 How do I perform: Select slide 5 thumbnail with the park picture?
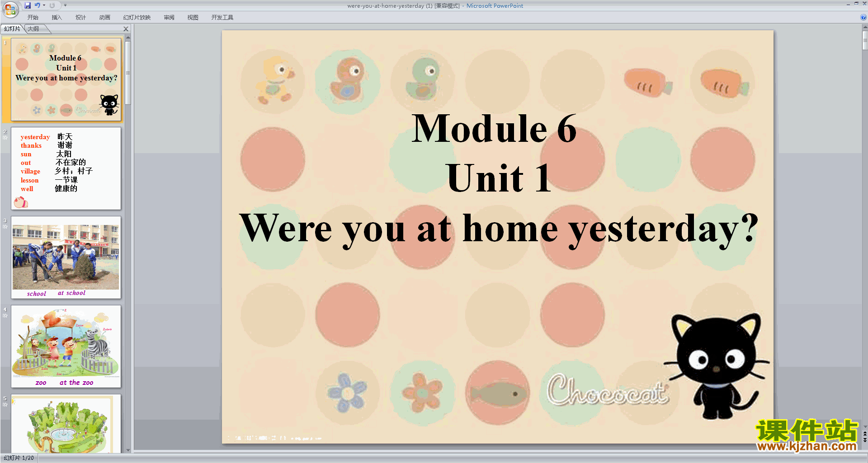tap(66, 423)
